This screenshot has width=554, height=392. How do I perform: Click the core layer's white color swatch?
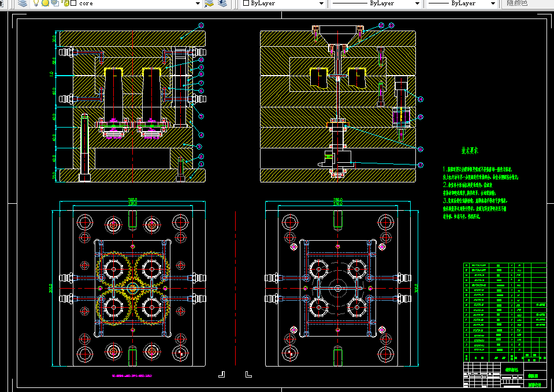click(x=73, y=3)
